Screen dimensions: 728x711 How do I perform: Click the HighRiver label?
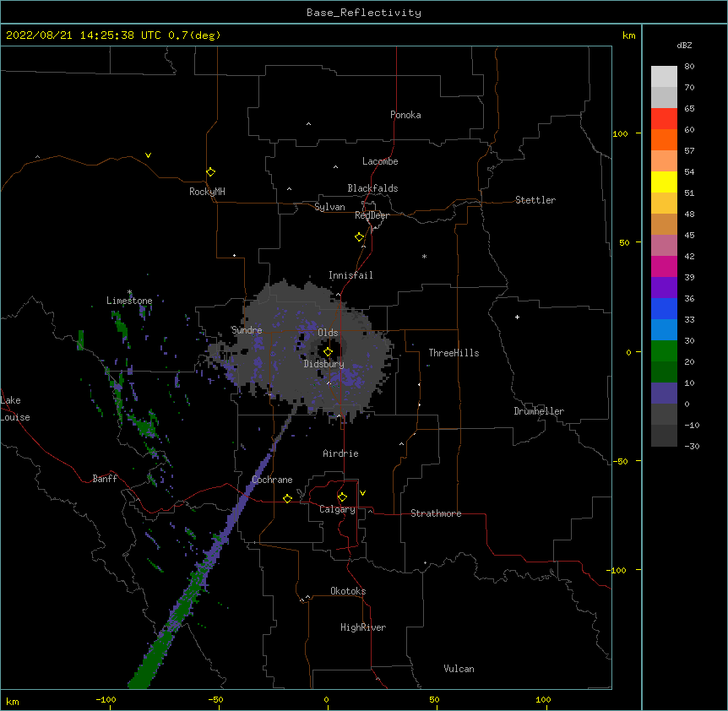coord(362,627)
